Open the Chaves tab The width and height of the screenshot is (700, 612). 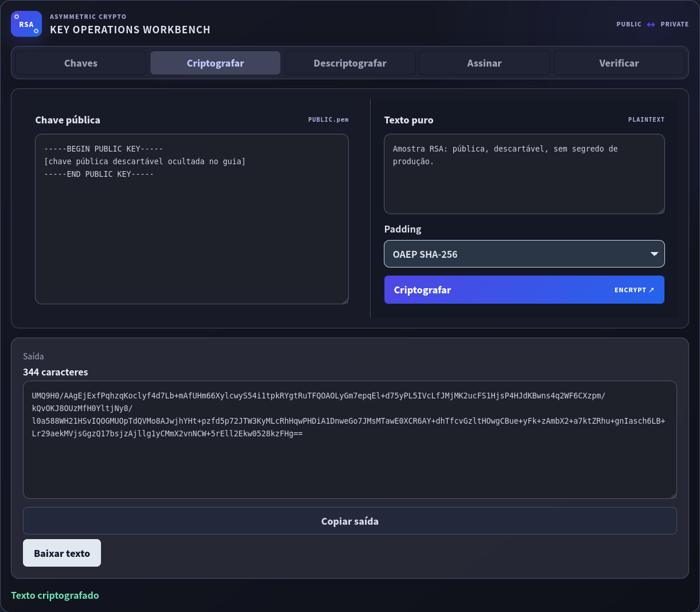[81, 63]
